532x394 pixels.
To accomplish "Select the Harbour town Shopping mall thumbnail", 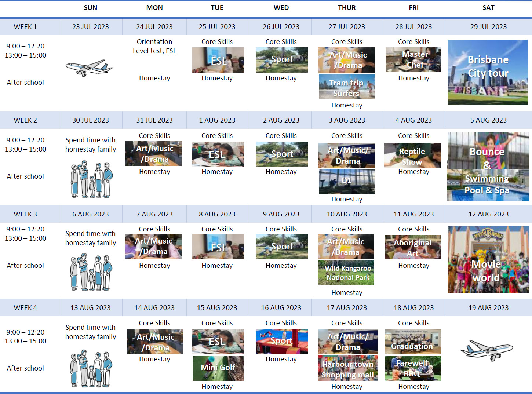I will point(347,368).
